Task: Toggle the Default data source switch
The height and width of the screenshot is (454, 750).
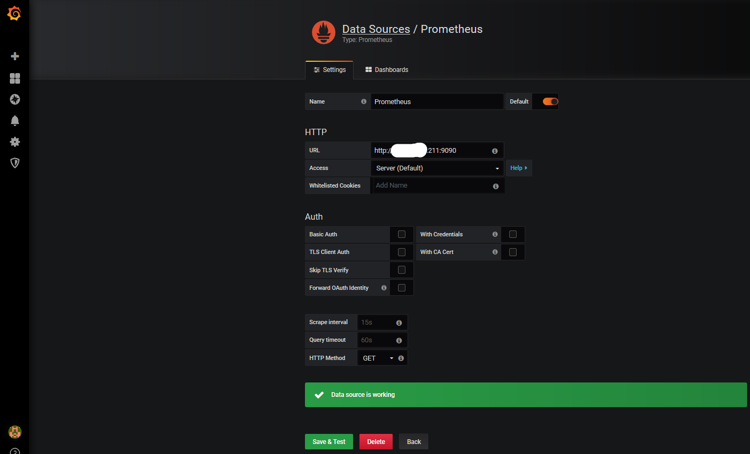Action: tap(550, 101)
